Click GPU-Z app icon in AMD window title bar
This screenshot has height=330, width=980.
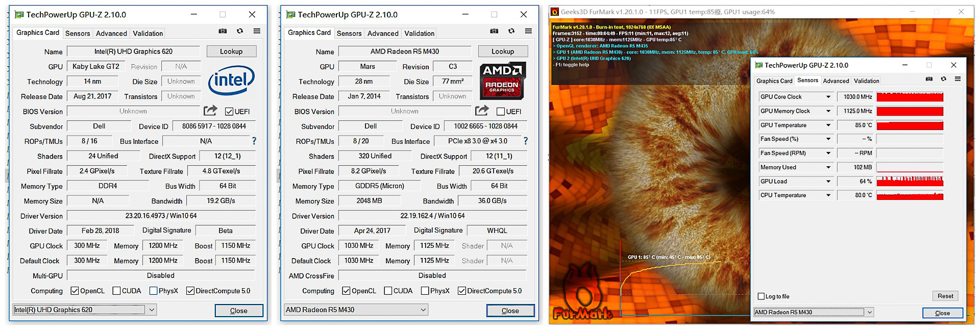click(x=291, y=15)
